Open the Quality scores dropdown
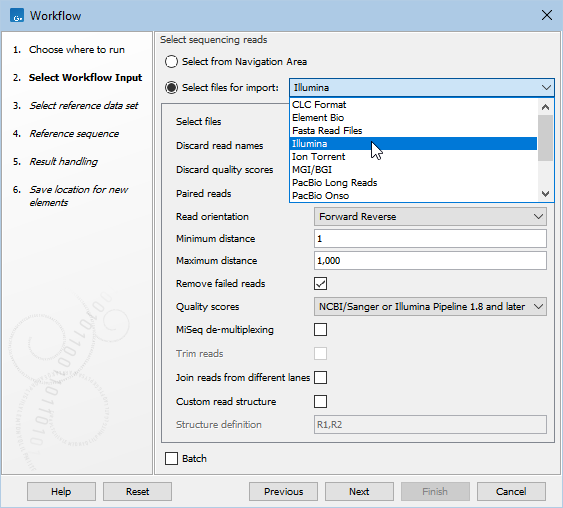 click(430, 307)
